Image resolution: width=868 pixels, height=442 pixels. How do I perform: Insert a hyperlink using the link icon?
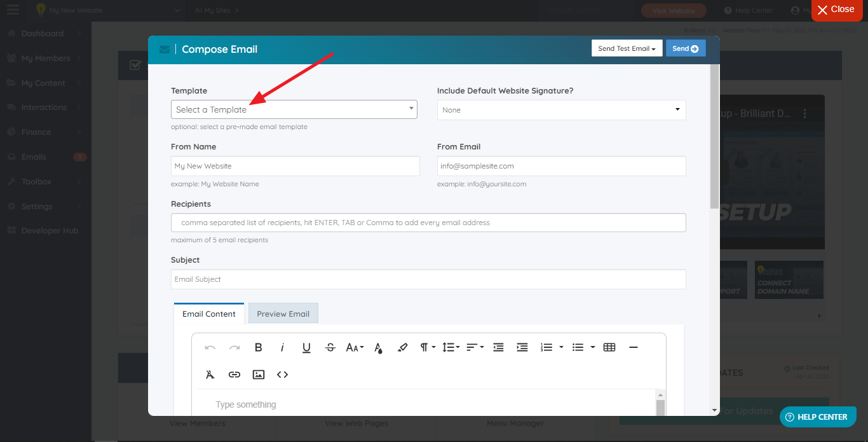(234, 375)
